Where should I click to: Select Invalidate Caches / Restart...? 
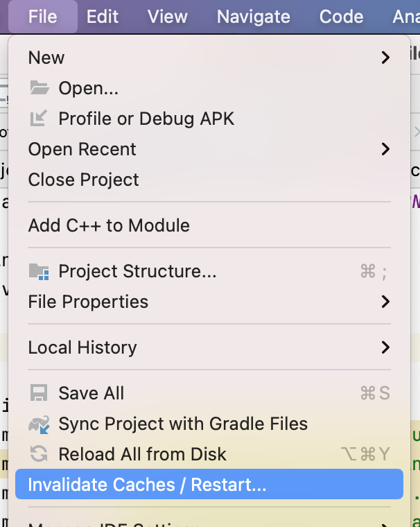point(147,485)
